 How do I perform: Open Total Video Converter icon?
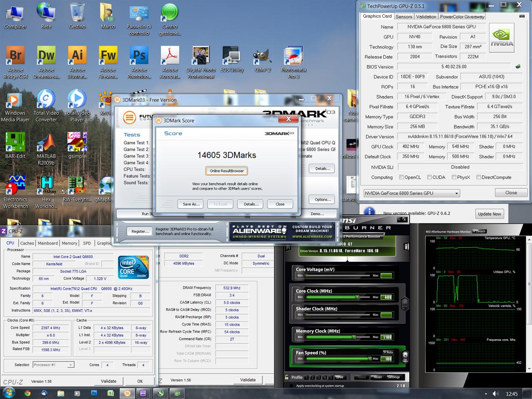tap(46, 105)
